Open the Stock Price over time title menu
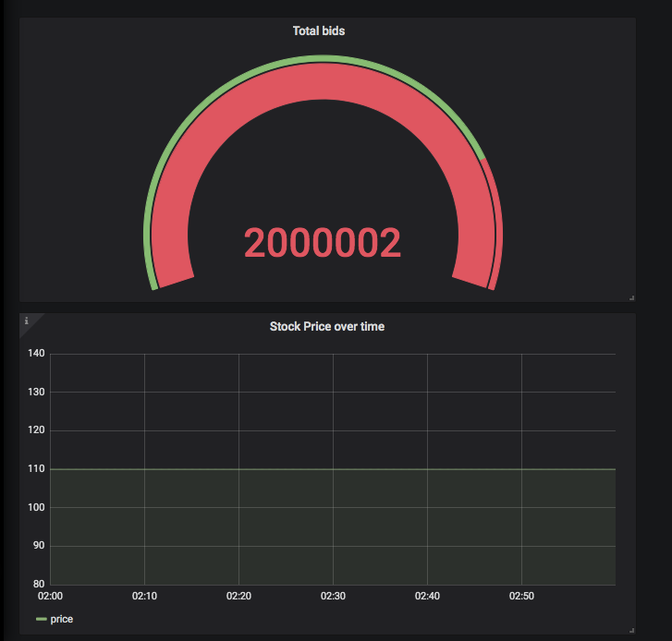This screenshot has width=672, height=641. click(326, 326)
